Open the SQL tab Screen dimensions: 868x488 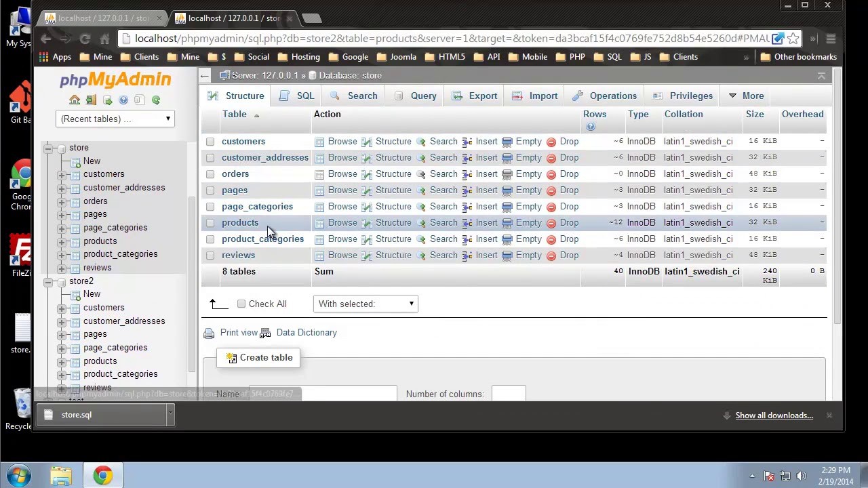[x=297, y=96]
